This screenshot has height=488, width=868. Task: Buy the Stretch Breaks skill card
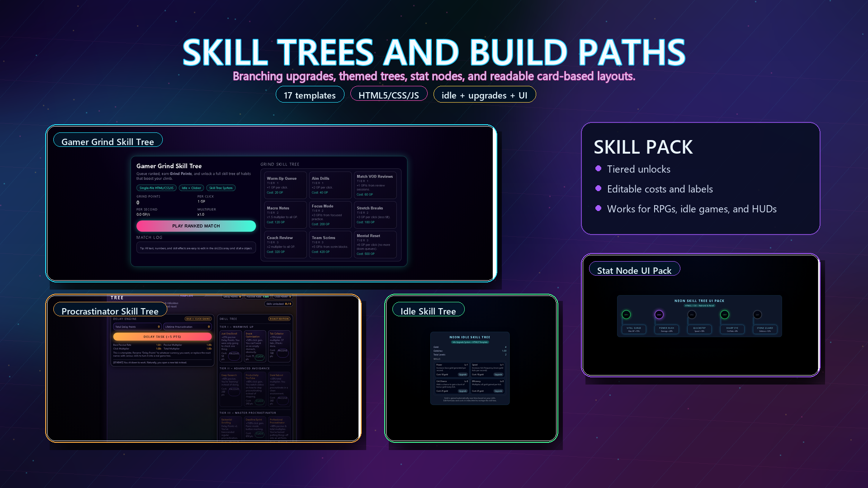(x=375, y=215)
